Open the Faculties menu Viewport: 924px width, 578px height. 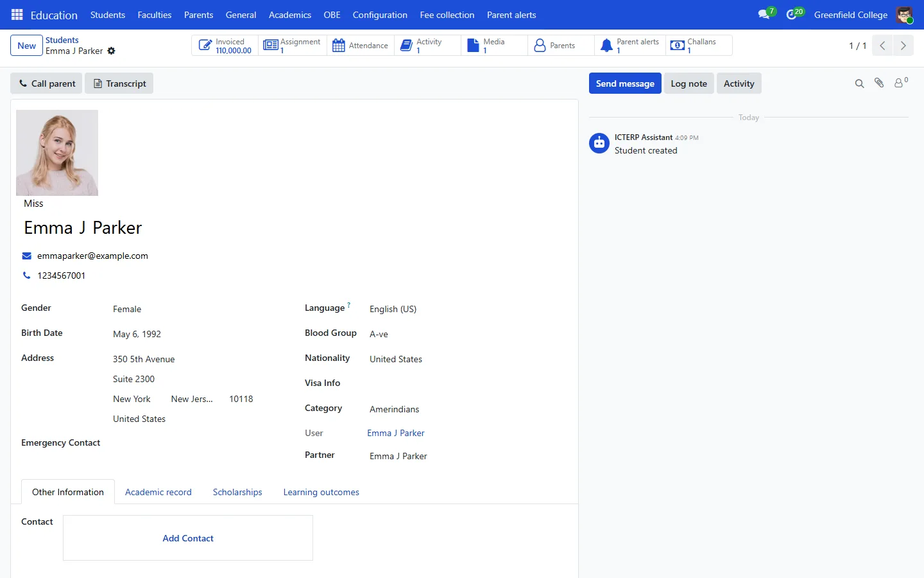[155, 15]
